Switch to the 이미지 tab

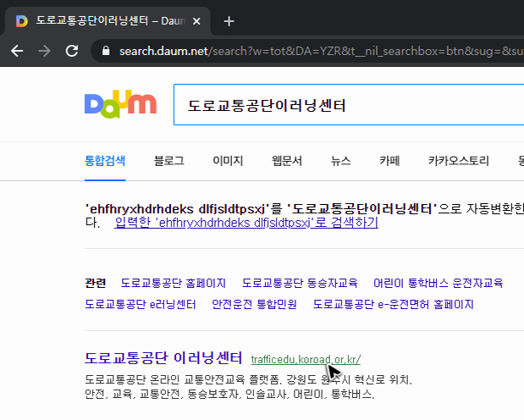(x=228, y=161)
